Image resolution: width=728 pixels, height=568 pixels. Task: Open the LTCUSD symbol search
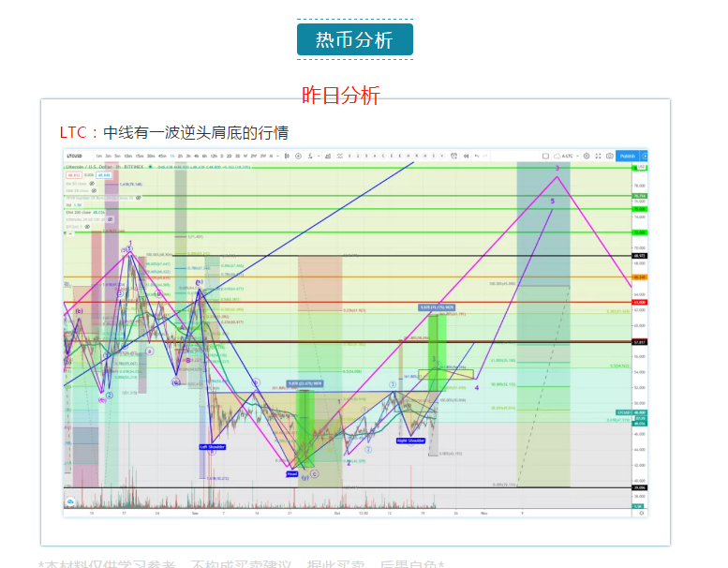pyautogui.click(x=74, y=156)
